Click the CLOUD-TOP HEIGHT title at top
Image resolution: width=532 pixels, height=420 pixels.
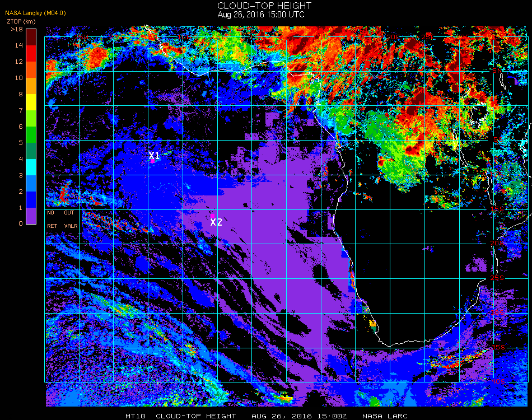264,6
